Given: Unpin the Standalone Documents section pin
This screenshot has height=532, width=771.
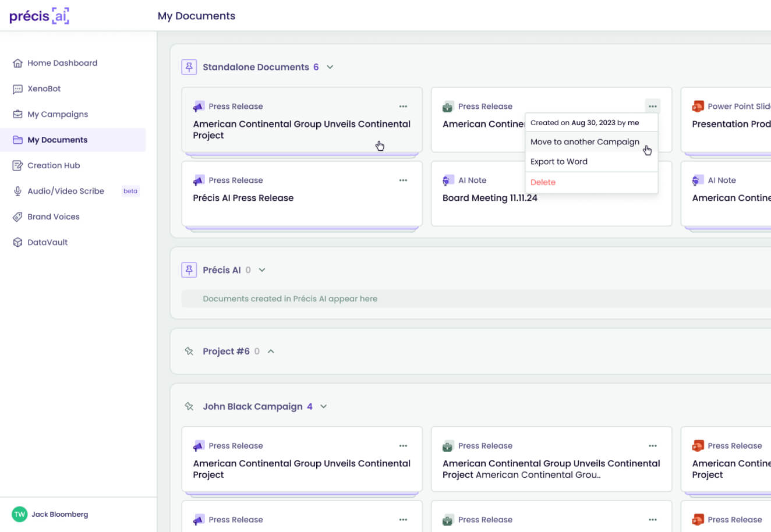Looking at the screenshot, I should 189,67.
